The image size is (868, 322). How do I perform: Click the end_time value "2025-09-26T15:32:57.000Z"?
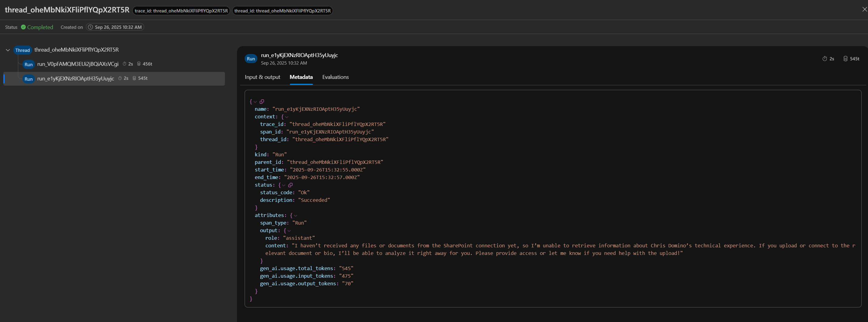pyautogui.click(x=322, y=178)
